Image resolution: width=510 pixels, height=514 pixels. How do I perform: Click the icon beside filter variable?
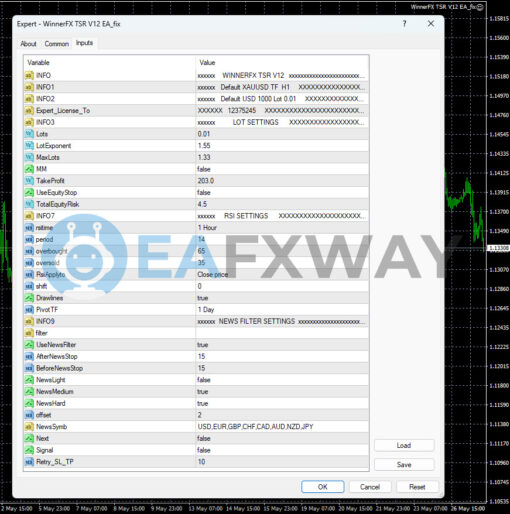pos(29,333)
